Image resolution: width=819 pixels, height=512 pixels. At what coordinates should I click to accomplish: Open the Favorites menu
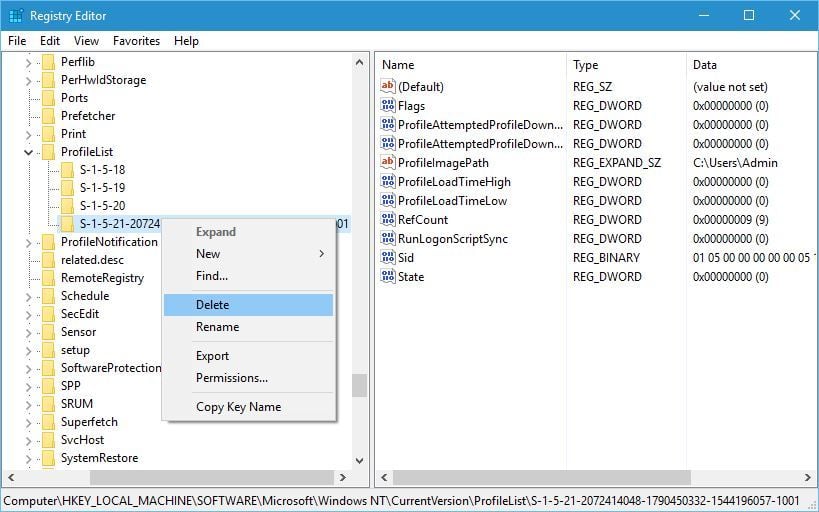pyautogui.click(x=136, y=41)
